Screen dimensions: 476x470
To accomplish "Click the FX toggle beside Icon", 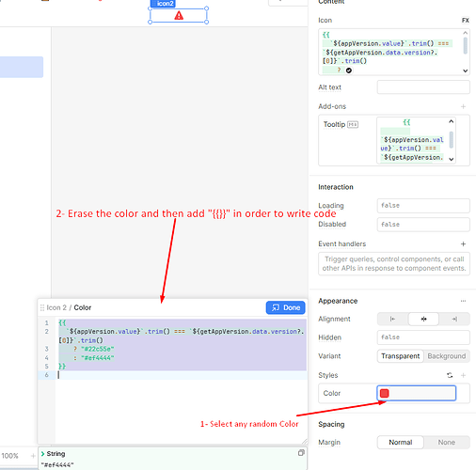I will [x=465, y=21].
